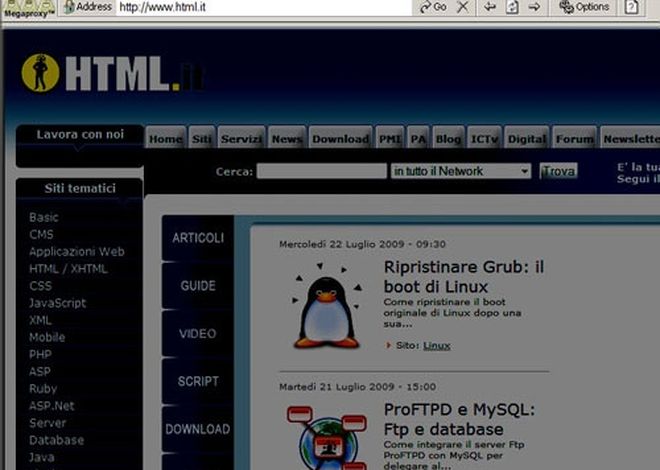Click the HTML.it logo
This screenshot has height=470, width=660.
112,74
